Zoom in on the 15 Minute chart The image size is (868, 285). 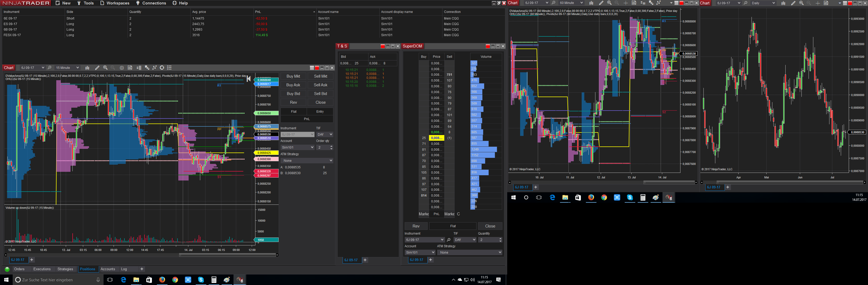(x=105, y=68)
